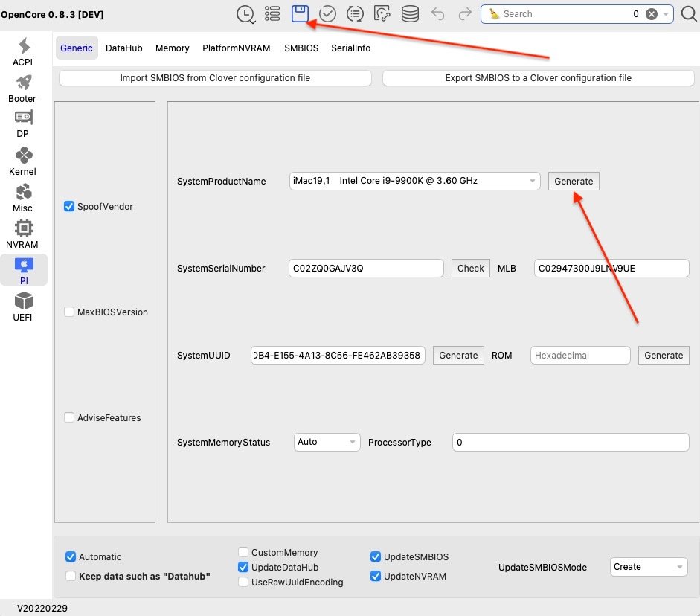This screenshot has height=616, width=700.
Task: Click Export SMBIOS to a Clover configuration file
Action: [x=539, y=77]
